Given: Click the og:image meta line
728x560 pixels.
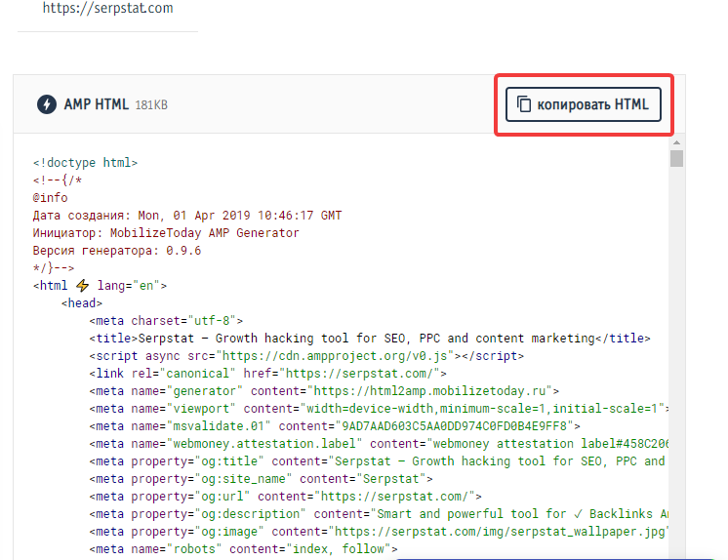Looking at the screenshot, I should point(379,532).
